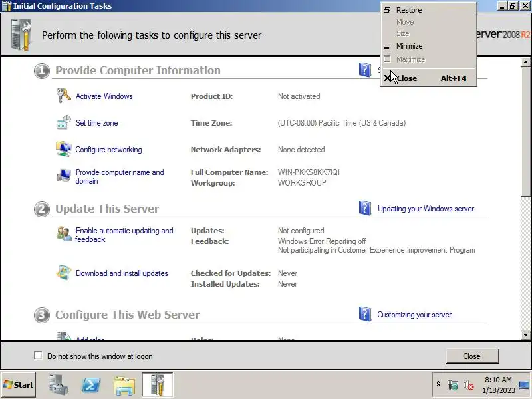Click the Download and install updates icon

pyautogui.click(x=63, y=273)
